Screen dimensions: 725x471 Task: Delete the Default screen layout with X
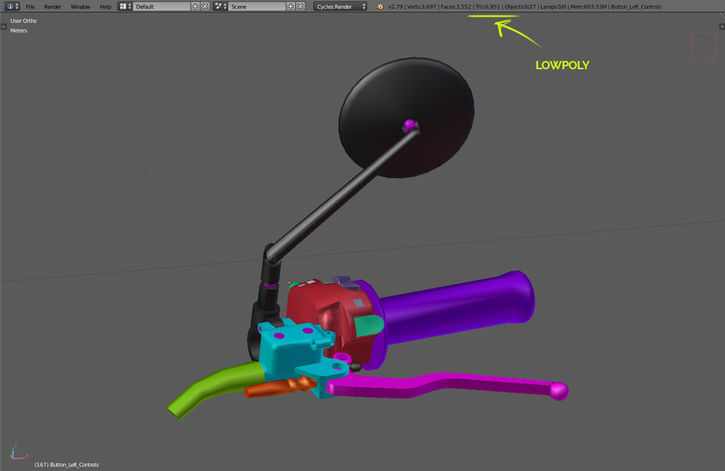coord(205,6)
